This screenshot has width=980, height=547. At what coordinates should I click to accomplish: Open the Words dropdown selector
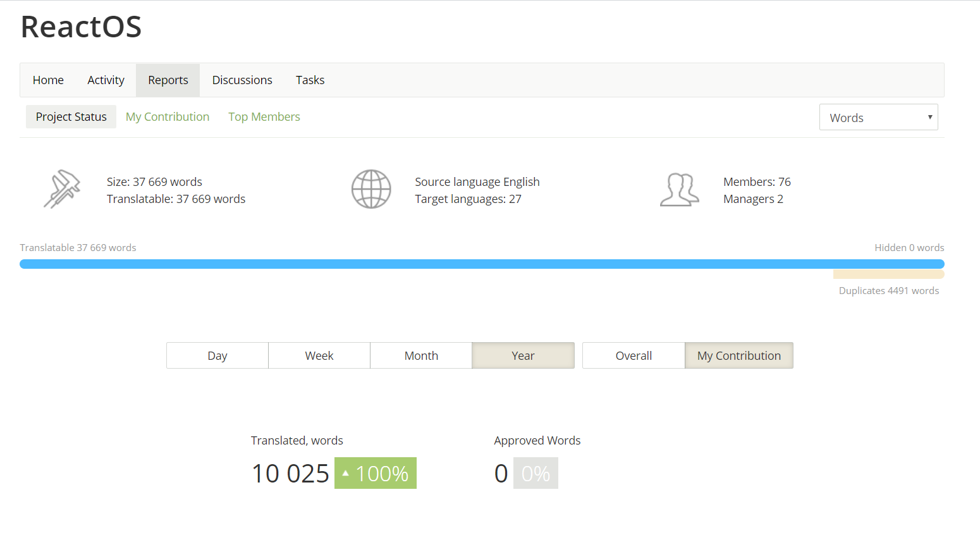tap(878, 118)
